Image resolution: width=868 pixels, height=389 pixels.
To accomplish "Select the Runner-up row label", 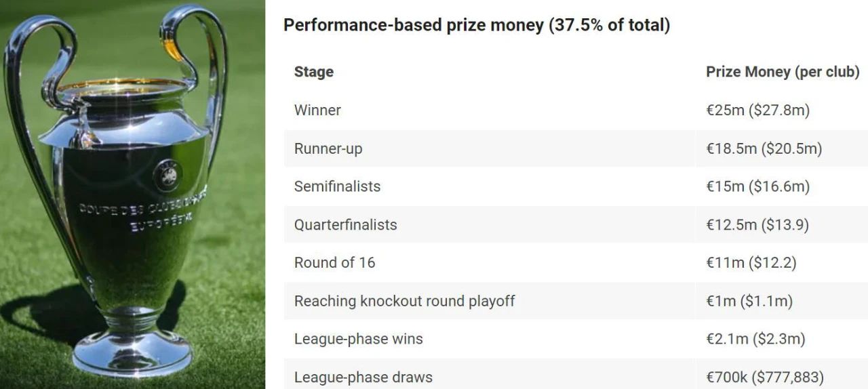I will click(328, 148).
